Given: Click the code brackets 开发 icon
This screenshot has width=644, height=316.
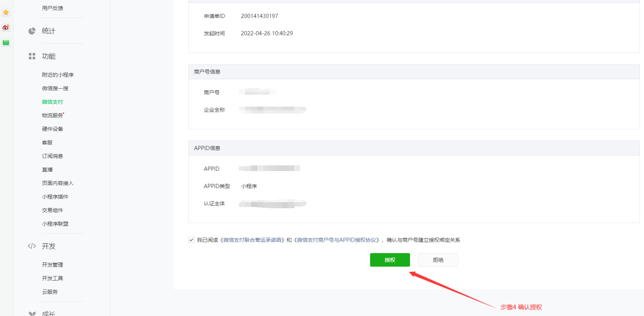Looking at the screenshot, I should (x=32, y=246).
